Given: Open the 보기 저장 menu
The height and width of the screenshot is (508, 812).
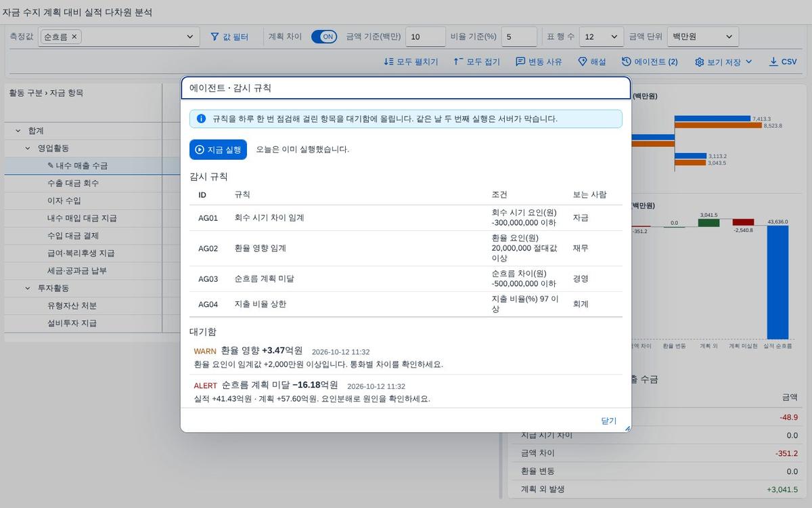Looking at the screenshot, I should [723, 62].
